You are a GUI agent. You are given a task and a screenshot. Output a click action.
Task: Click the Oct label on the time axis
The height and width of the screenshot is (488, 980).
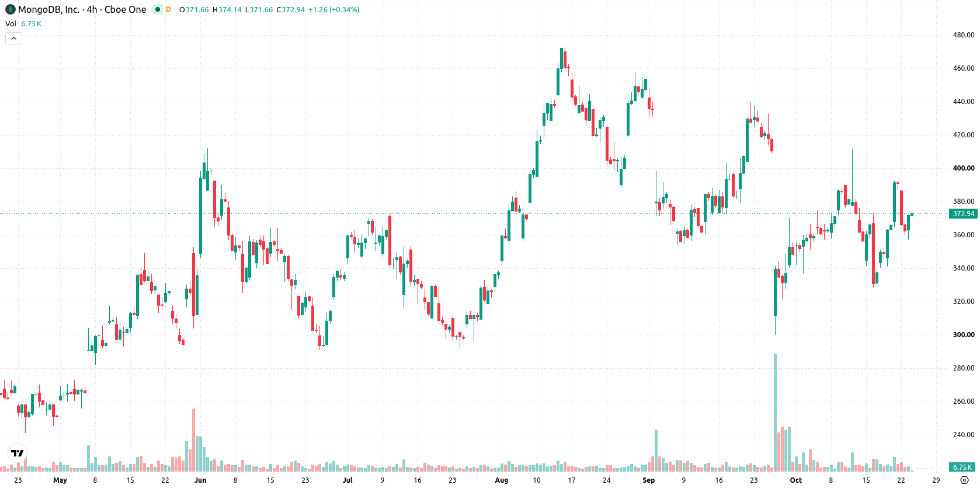click(796, 480)
